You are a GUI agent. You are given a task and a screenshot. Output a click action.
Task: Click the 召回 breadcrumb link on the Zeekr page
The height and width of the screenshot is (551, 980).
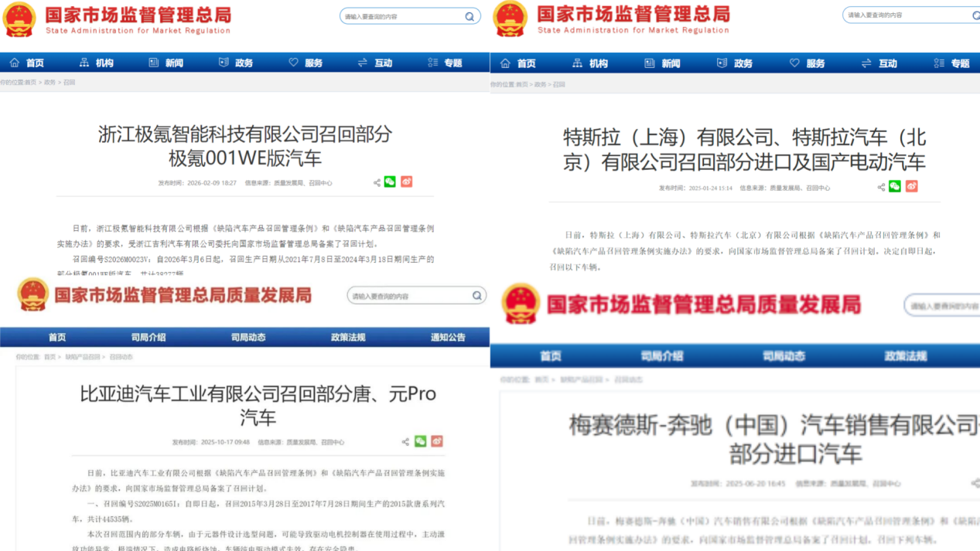(70, 82)
